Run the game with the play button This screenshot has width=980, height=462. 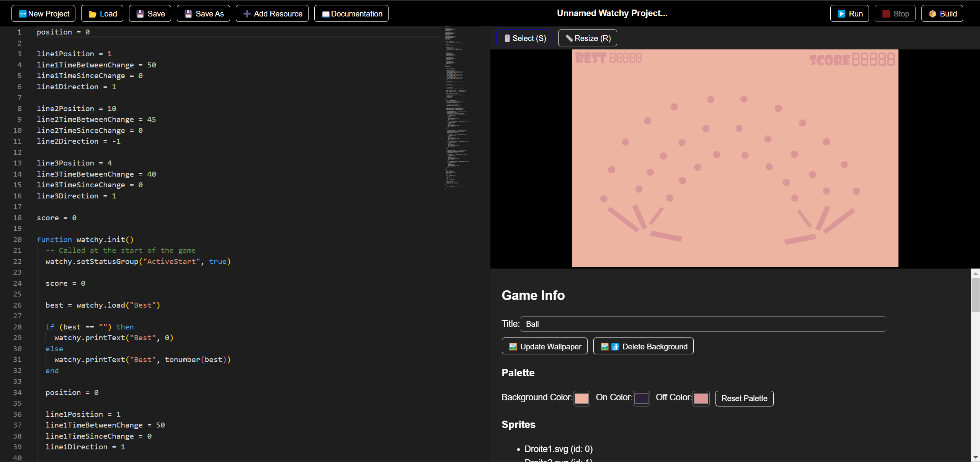[x=849, y=14]
